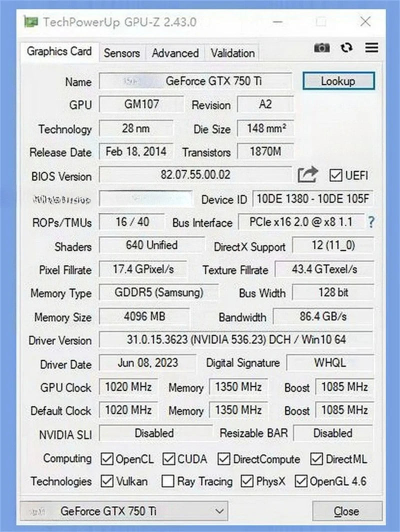
Task: Click the Pixel Fillrate value 17.4 GPixel/s
Action: (x=143, y=269)
